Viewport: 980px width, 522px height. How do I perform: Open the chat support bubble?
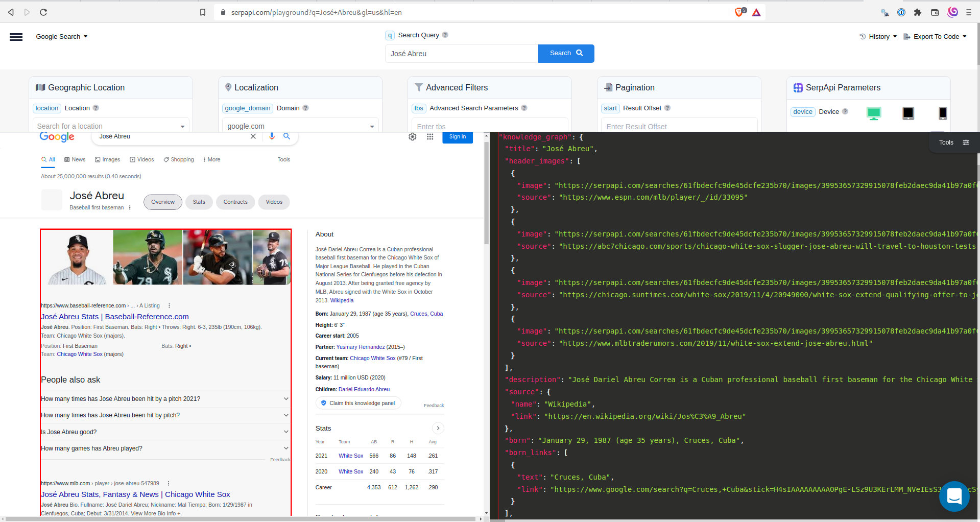(x=954, y=496)
